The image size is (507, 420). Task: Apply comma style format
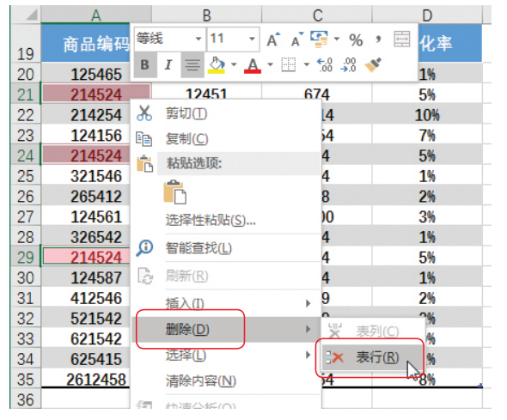[378, 40]
